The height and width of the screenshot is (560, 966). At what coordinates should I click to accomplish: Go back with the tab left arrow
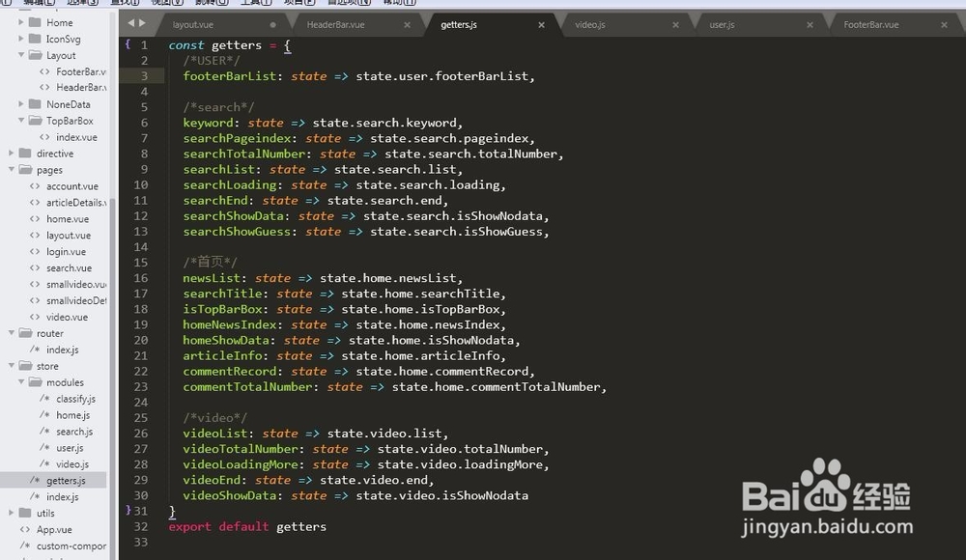point(130,23)
